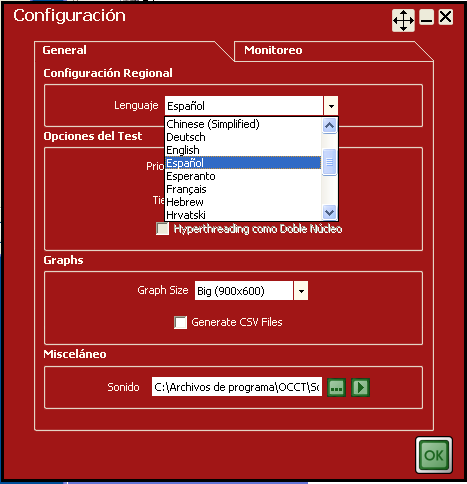This screenshot has height=484, width=467.
Task: Click the language list scroll up arrow
Action: click(329, 126)
